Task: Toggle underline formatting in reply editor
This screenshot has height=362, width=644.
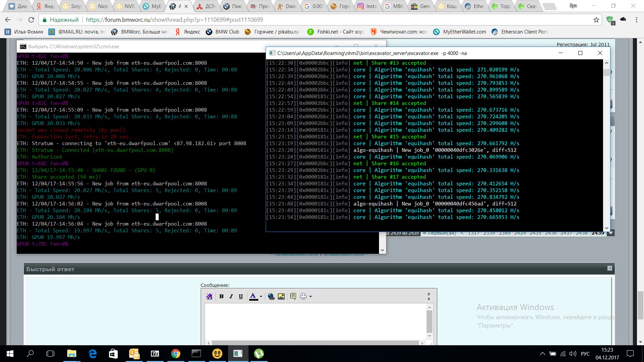Action: (241, 296)
